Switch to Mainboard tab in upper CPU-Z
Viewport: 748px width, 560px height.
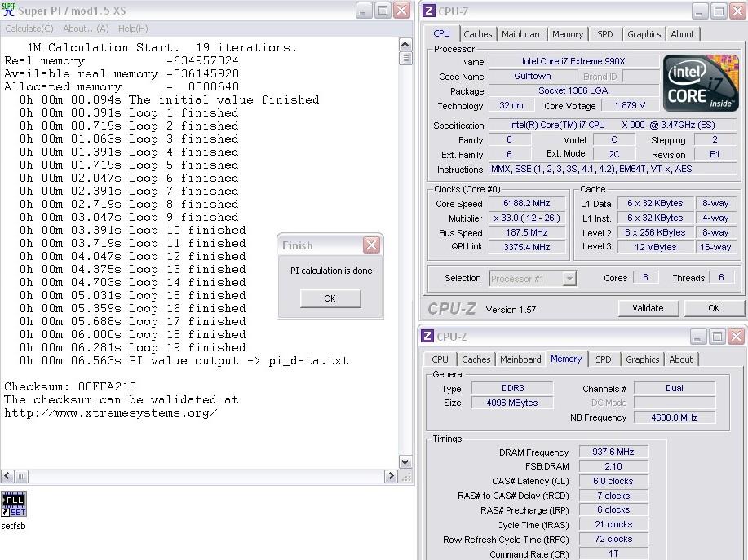522,34
